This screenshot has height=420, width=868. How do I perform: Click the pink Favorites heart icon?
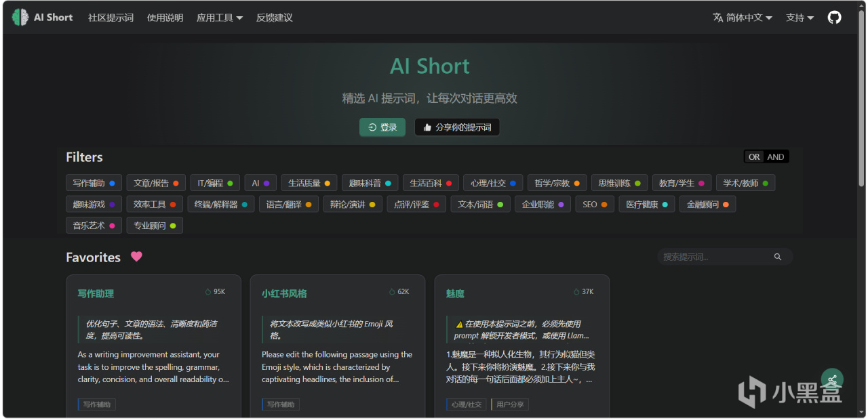(x=136, y=257)
